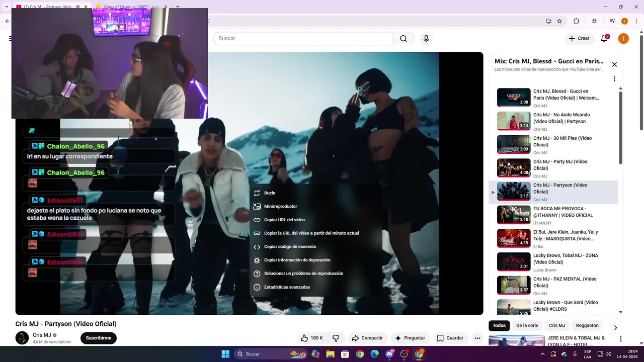Select Bucle in the context menu
Viewport: 644px width, 362px height.
point(315,193)
